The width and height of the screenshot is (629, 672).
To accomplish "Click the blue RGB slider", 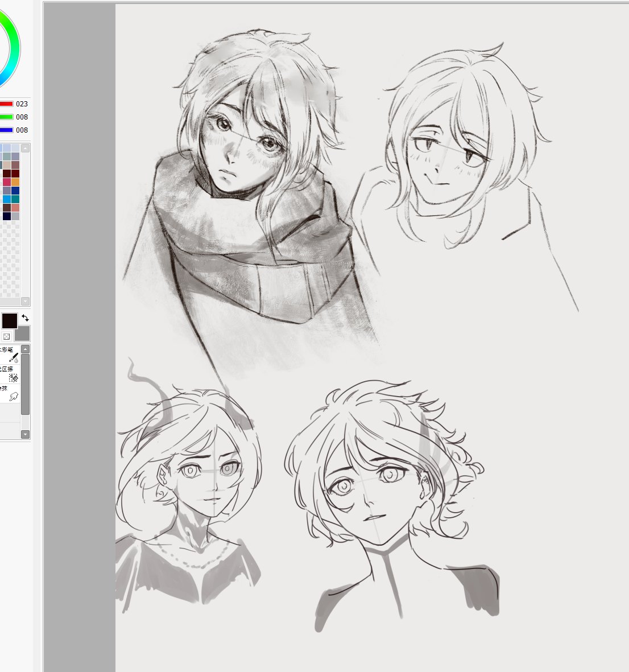I will (x=6, y=130).
